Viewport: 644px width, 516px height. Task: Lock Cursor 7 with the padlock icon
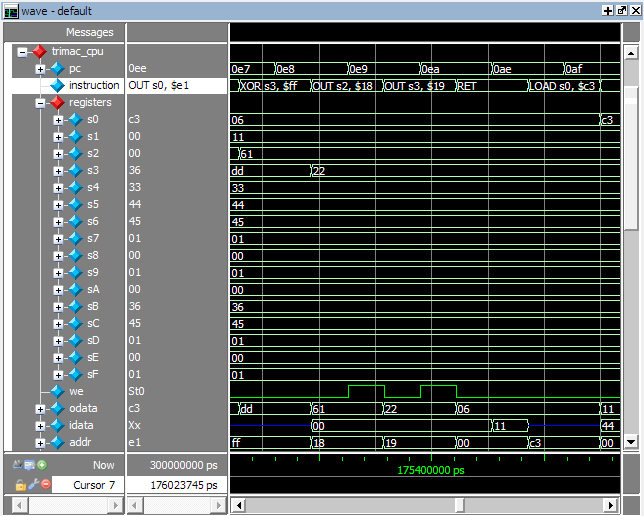pyautogui.click(x=19, y=485)
